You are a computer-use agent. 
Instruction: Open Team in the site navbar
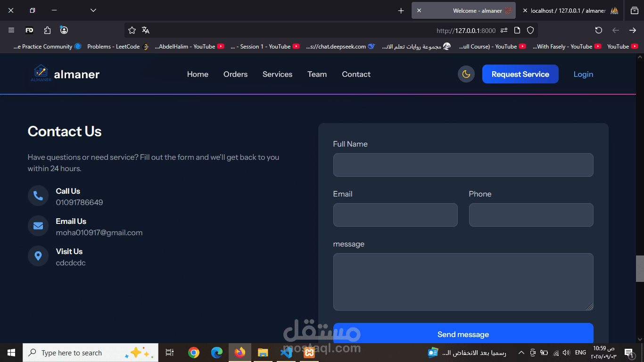point(317,74)
